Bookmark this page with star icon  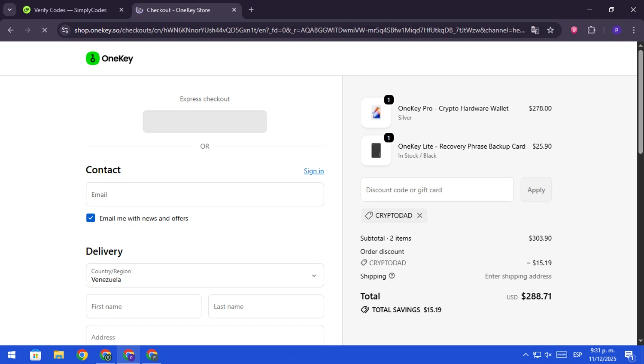pos(550,30)
